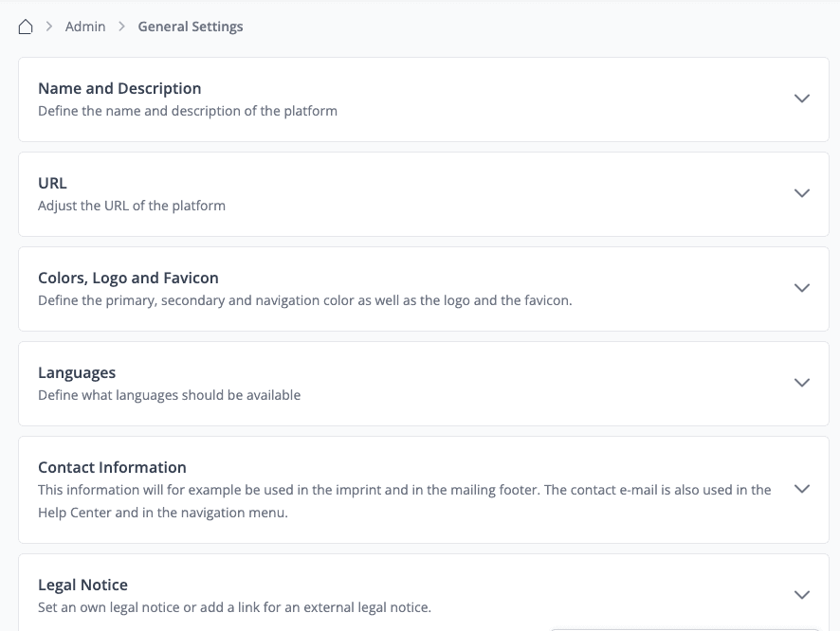The image size is (840, 631).
Task: Expand Name and Description with its chevron
Action: tap(802, 99)
